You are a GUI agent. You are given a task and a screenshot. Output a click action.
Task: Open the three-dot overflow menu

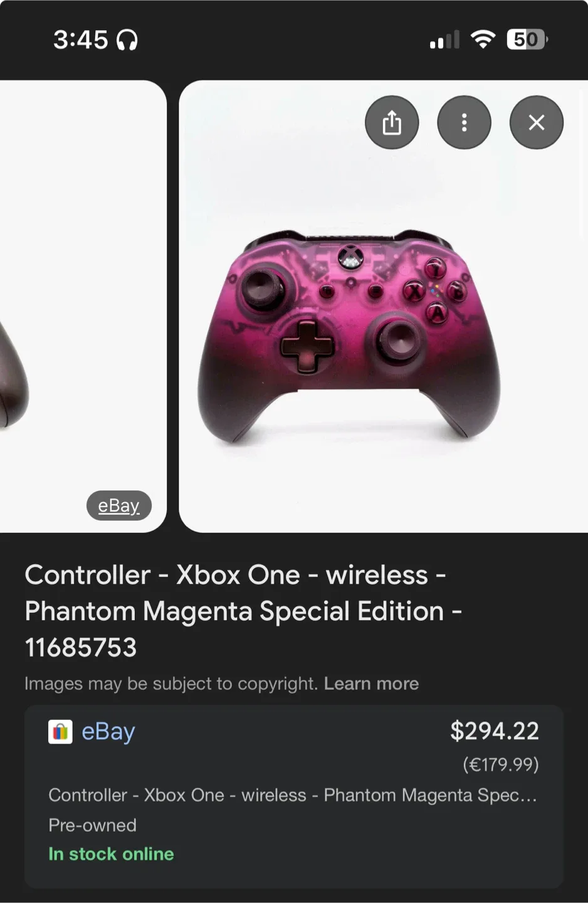[x=464, y=122]
